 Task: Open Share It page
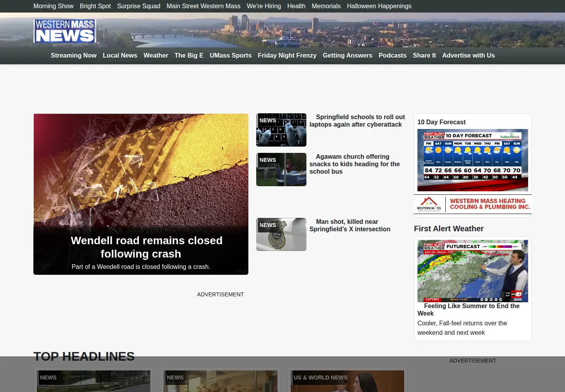click(424, 56)
